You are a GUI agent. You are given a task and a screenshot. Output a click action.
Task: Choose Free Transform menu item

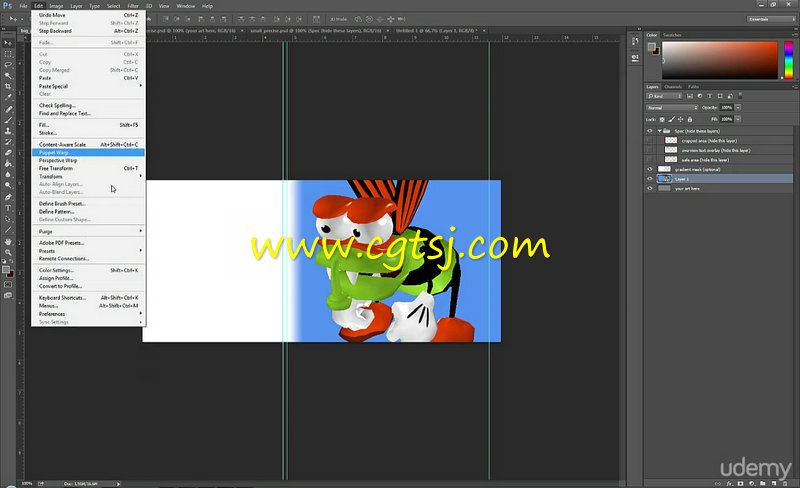(88, 168)
